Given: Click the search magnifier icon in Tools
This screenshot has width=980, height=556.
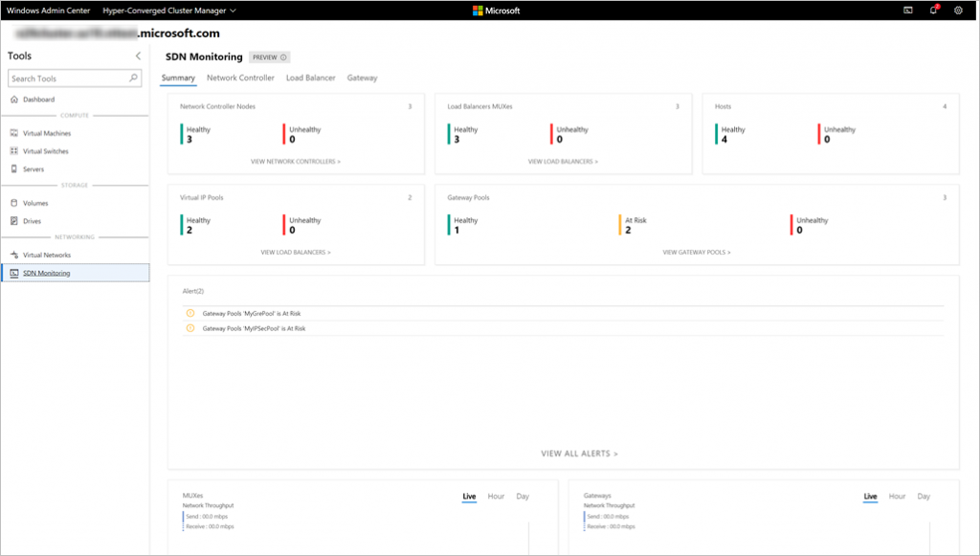Looking at the screenshot, I should [133, 78].
